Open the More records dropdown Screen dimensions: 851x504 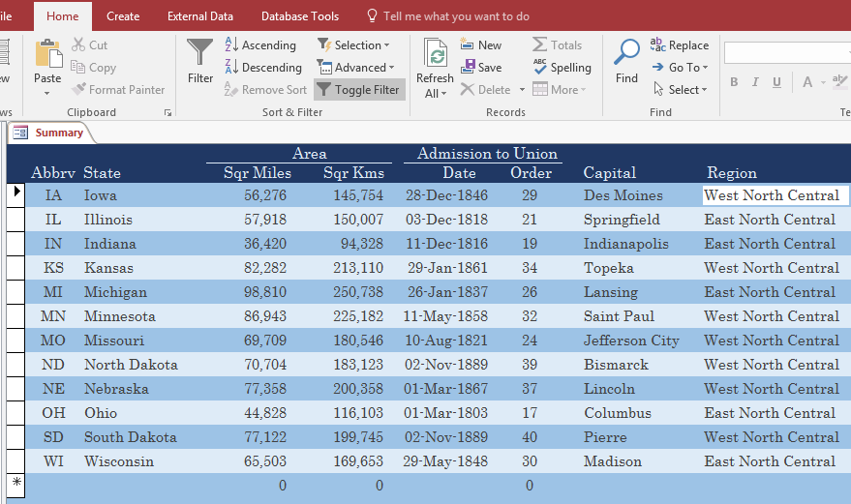(560, 89)
